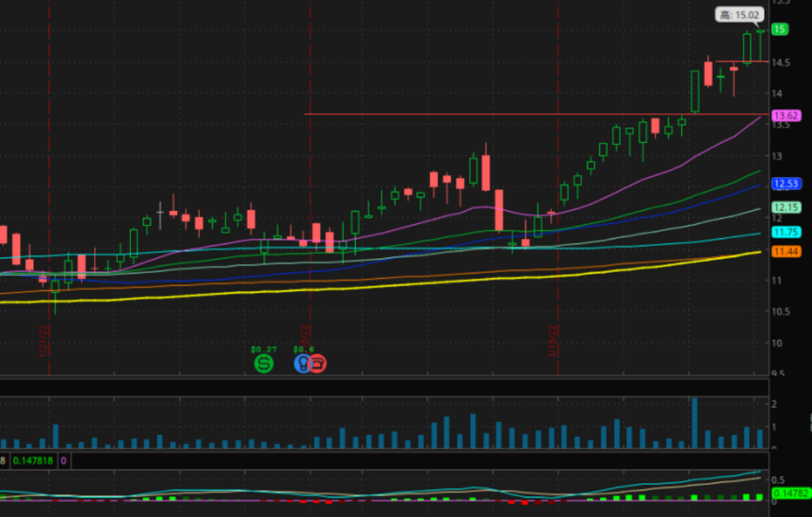Select the light green 12.15 price bubble
The image size is (812, 517).
[x=786, y=207]
